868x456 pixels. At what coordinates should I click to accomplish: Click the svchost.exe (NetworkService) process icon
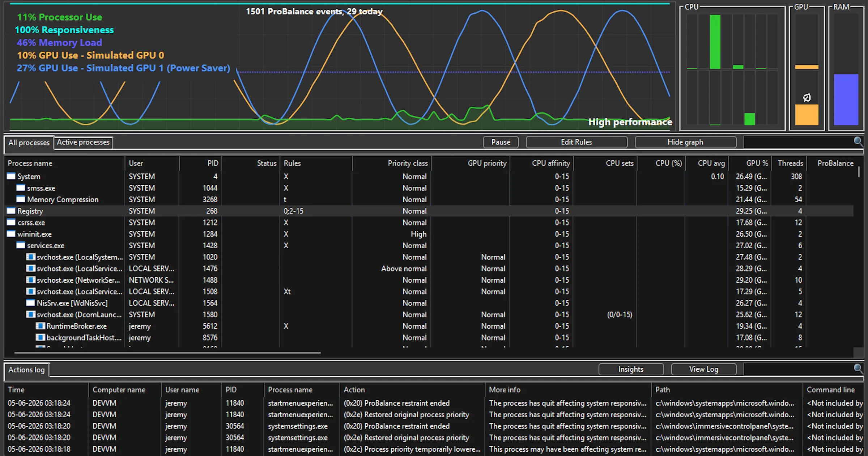tap(30, 280)
